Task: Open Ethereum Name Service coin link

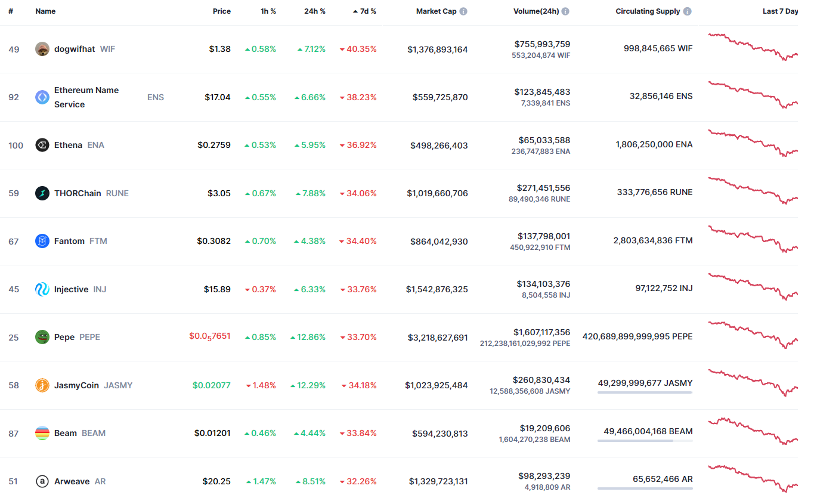Action: click(100, 97)
